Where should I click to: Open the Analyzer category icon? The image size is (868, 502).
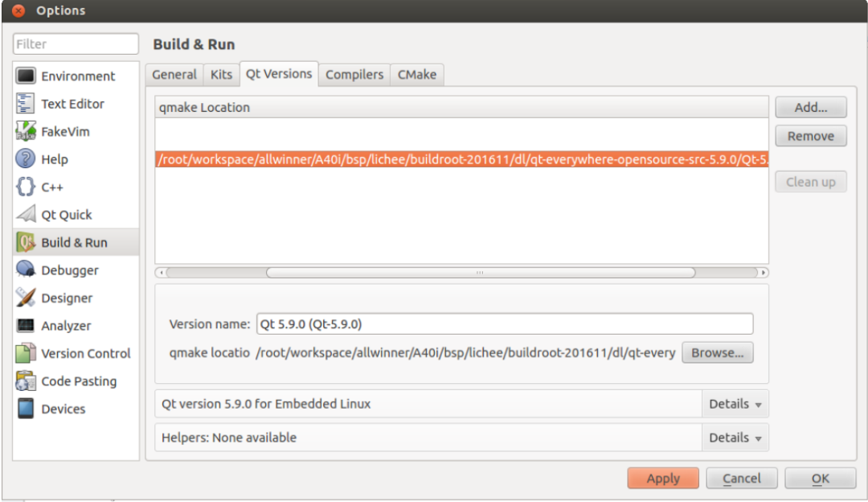pyautogui.click(x=26, y=326)
